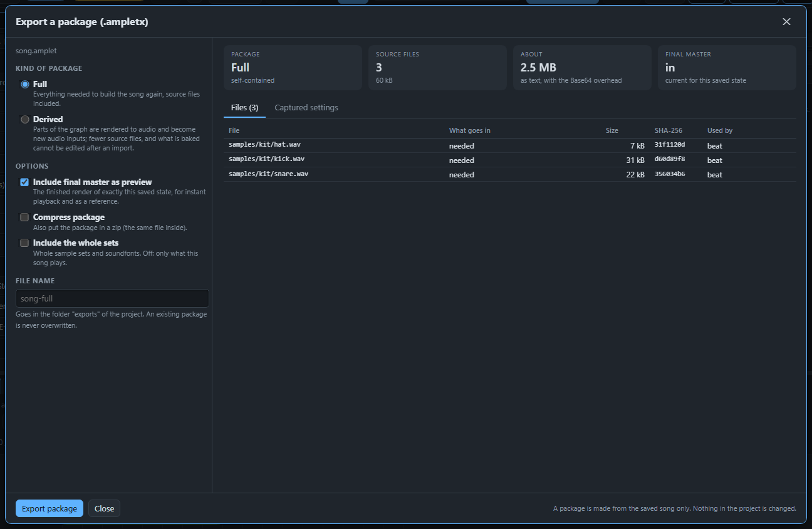Image resolution: width=812 pixels, height=529 pixels.
Task: Click the 31 kB size cell
Action: coord(635,160)
